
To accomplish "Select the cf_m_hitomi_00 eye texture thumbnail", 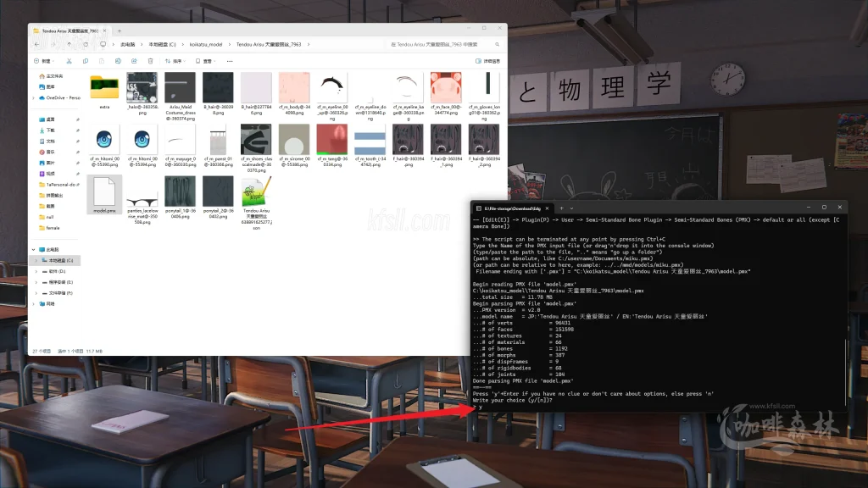I will click(x=104, y=140).
